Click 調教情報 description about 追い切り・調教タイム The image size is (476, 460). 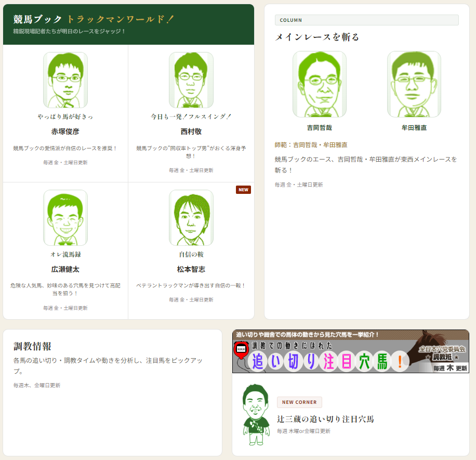click(x=108, y=366)
